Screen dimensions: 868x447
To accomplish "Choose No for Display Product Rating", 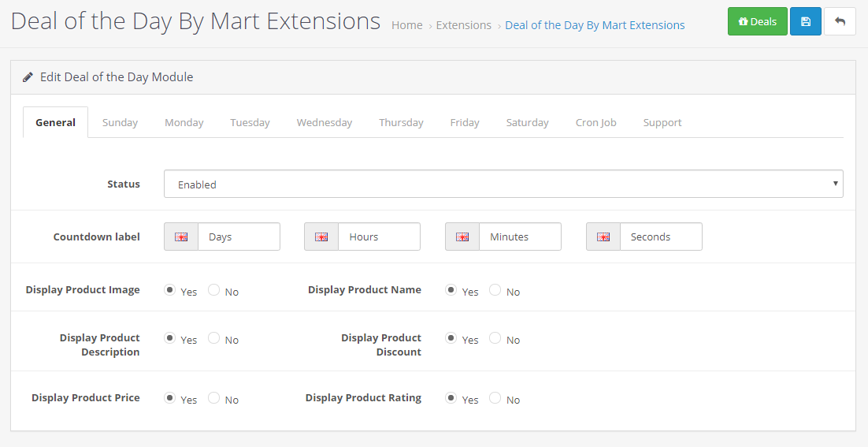I will pos(495,397).
